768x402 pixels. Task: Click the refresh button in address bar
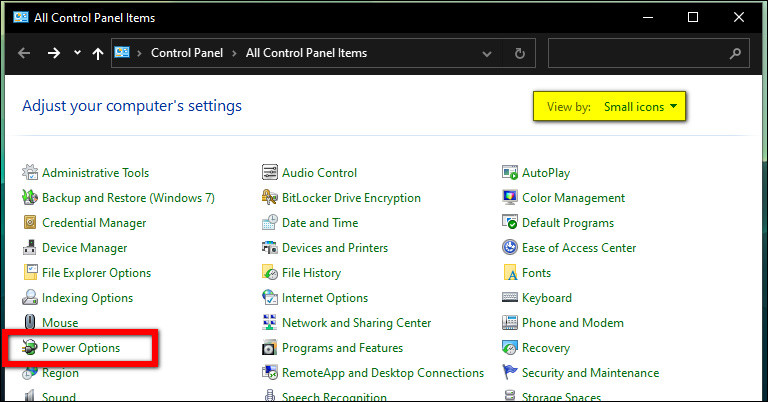[x=520, y=53]
